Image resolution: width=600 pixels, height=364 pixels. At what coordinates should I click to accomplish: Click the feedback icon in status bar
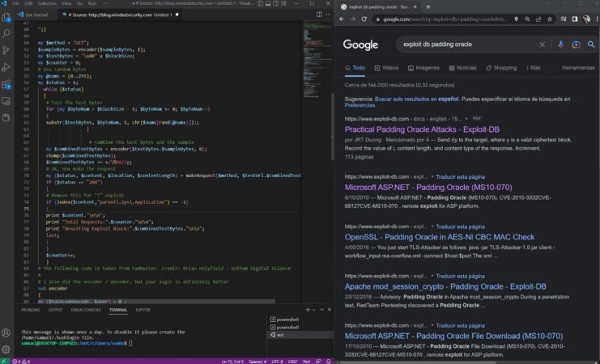319,361
